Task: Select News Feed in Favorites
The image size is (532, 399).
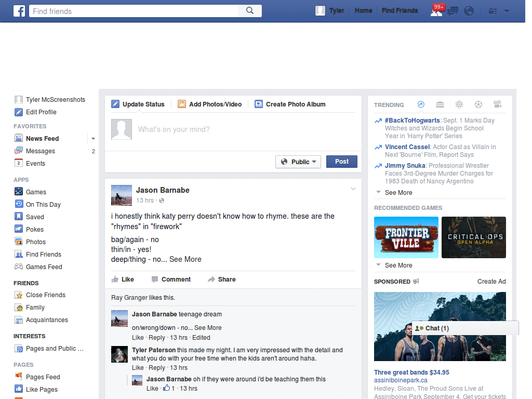Action: pyautogui.click(x=43, y=138)
